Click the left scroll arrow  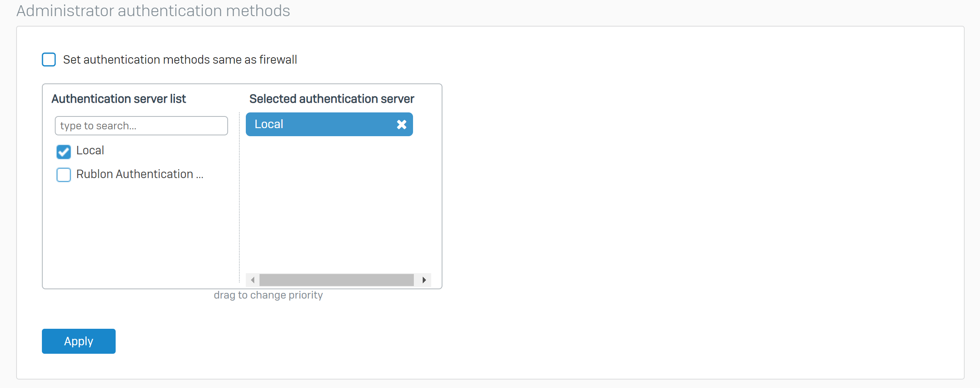point(253,280)
